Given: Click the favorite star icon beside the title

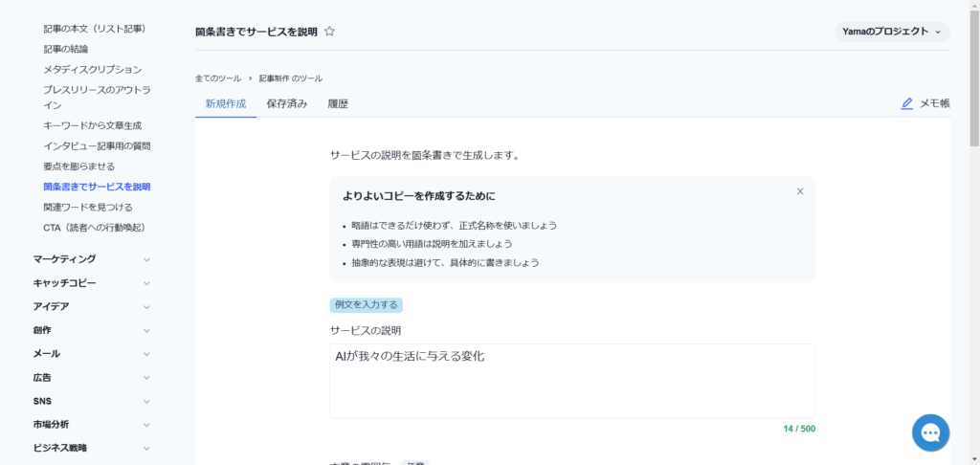Looking at the screenshot, I should [329, 32].
